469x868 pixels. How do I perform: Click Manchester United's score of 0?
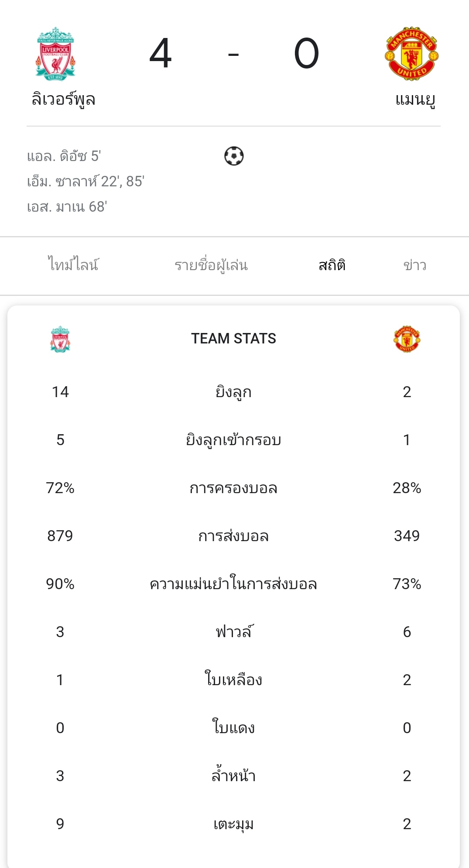click(306, 54)
